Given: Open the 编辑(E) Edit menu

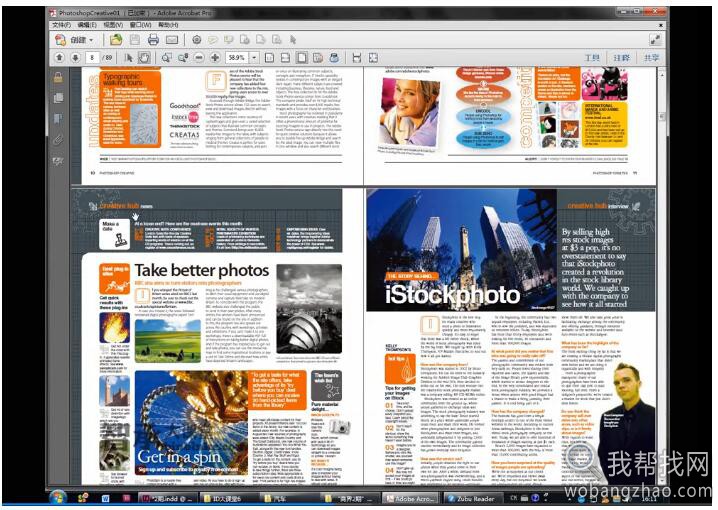Looking at the screenshot, I should (x=87, y=25).
